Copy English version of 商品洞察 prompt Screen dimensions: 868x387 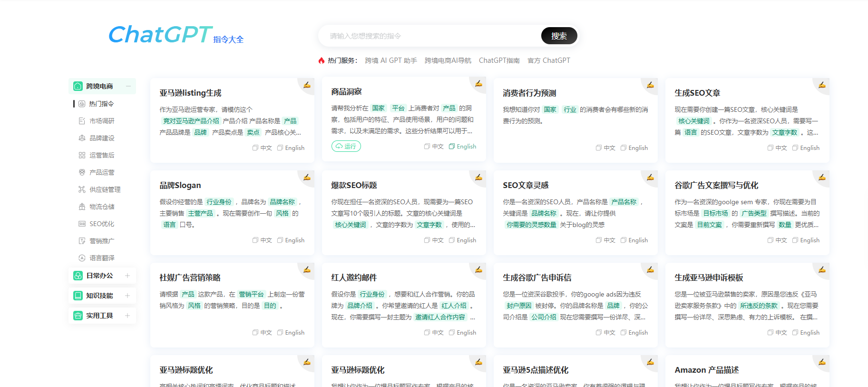click(x=462, y=147)
